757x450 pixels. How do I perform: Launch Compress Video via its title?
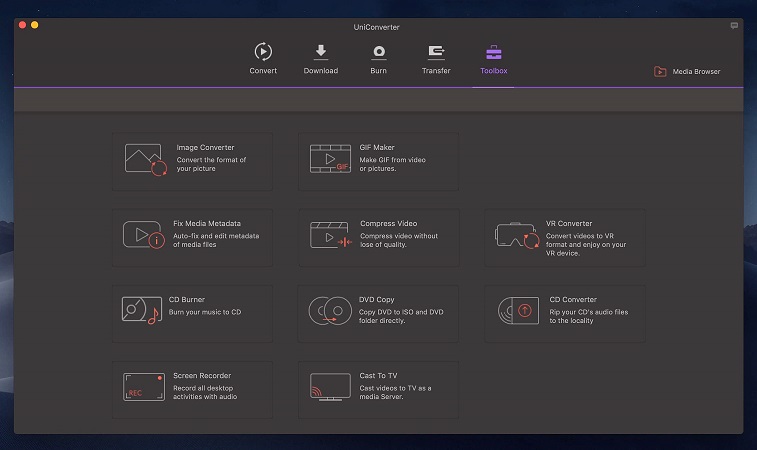(x=389, y=224)
